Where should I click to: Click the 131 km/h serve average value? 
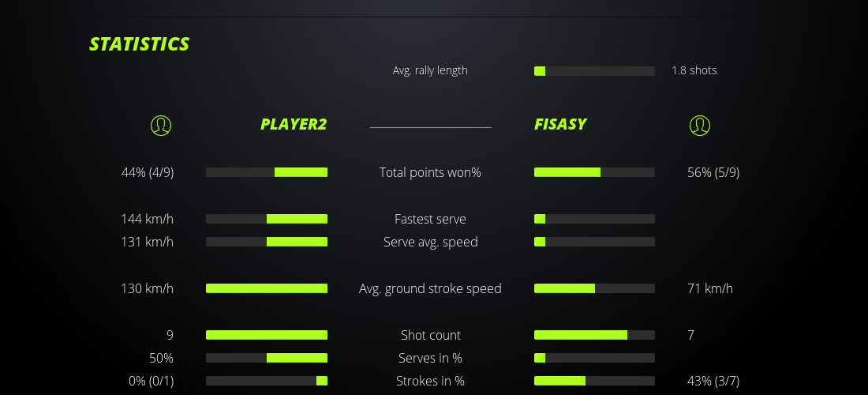(x=147, y=242)
